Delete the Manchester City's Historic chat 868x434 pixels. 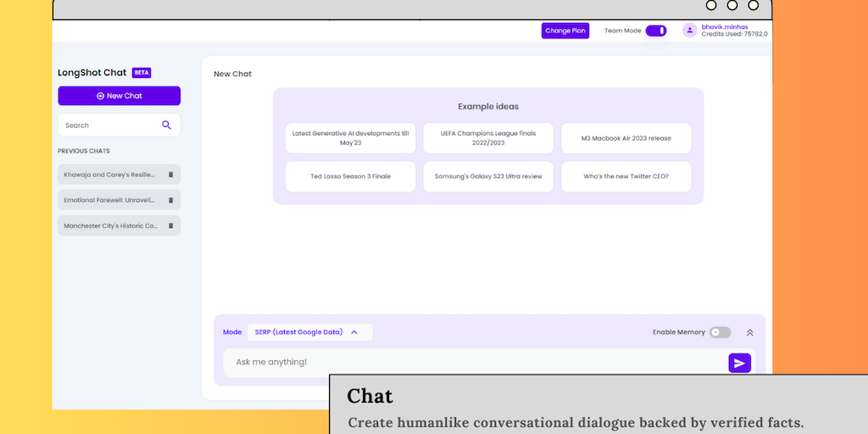[170, 225]
